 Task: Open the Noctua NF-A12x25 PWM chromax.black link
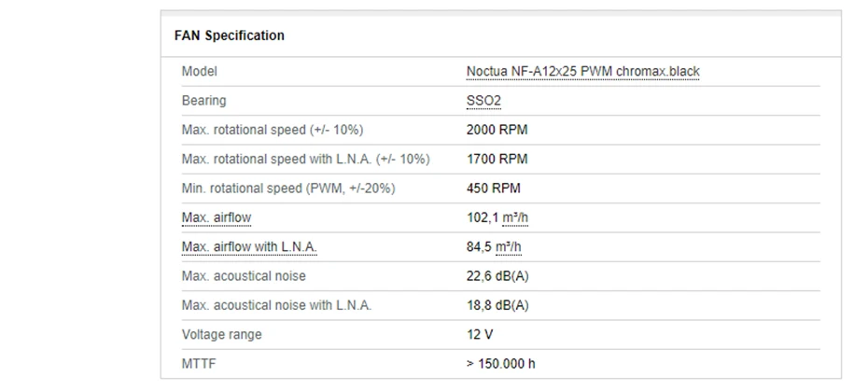[x=582, y=72]
